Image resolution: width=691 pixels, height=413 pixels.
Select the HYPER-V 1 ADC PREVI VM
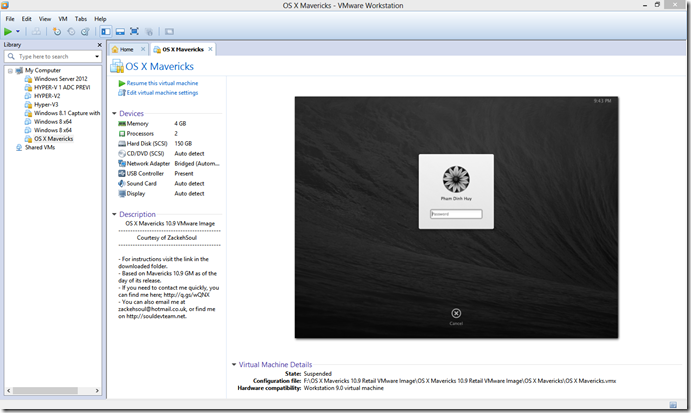62,87
